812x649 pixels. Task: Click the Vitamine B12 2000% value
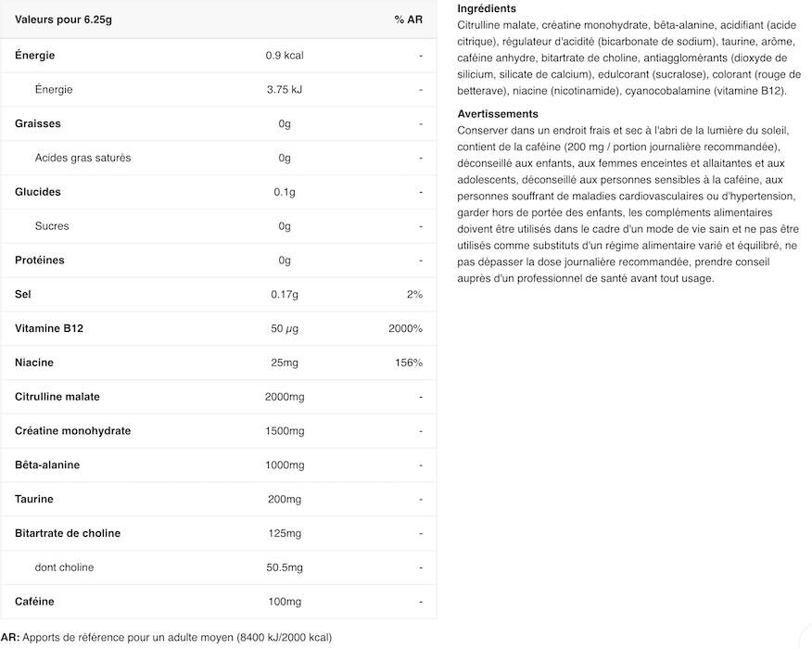pos(406,329)
